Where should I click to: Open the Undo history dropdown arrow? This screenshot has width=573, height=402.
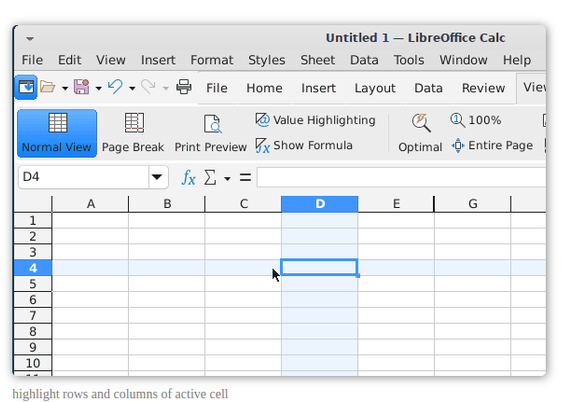point(132,88)
